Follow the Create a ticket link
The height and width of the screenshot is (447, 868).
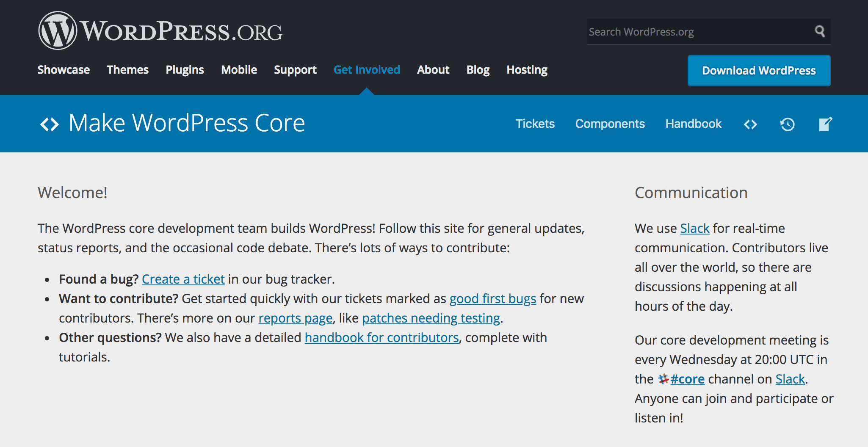[x=183, y=279]
